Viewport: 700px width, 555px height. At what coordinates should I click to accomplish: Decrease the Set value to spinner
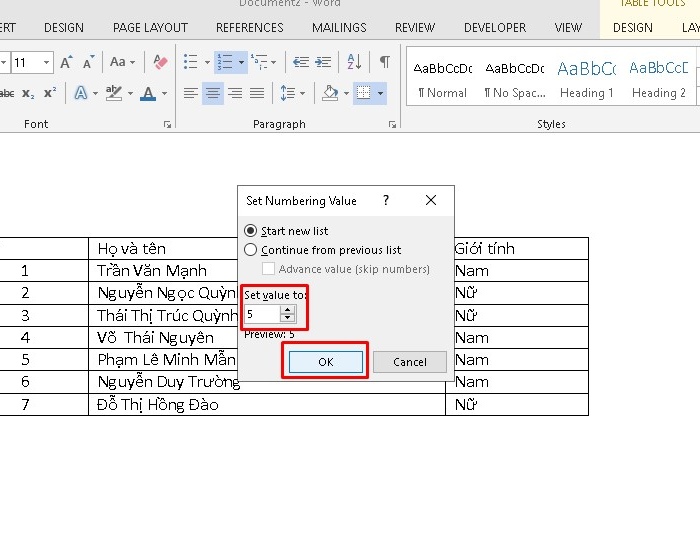288,318
